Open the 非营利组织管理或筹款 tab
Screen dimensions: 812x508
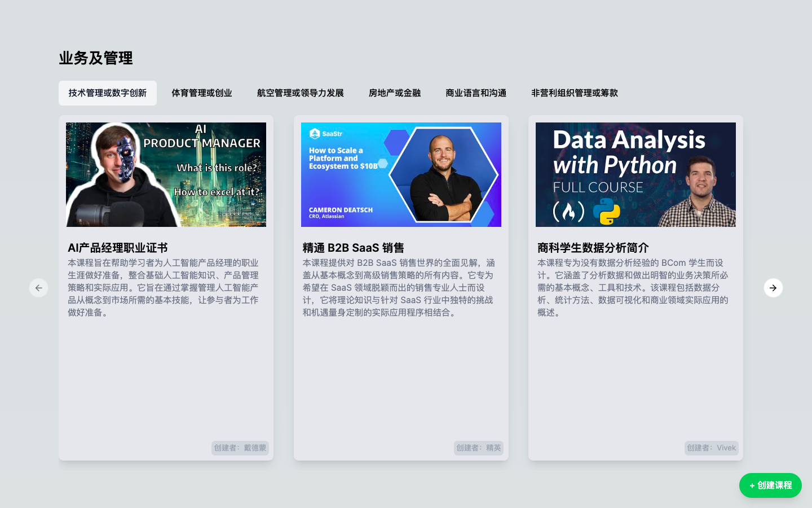[575, 93]
